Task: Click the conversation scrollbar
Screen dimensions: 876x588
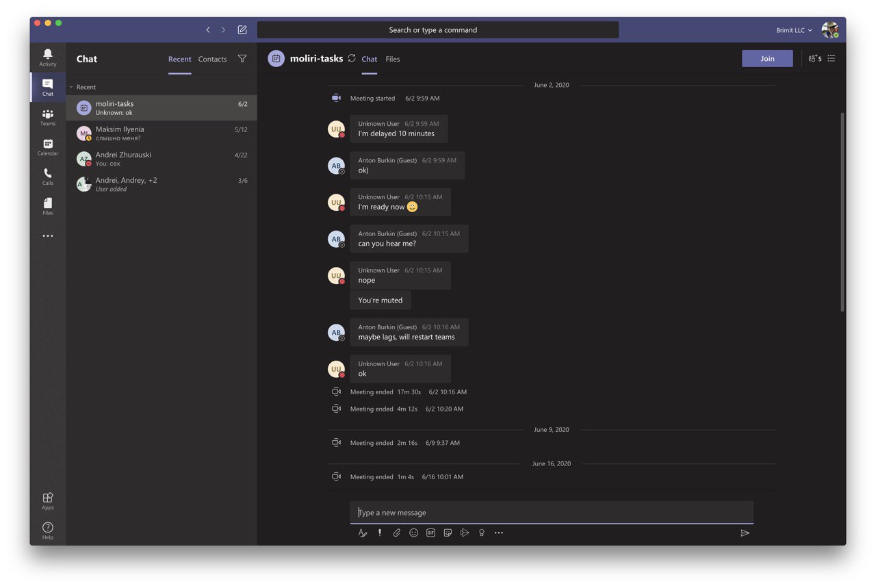Action: coord(842,212)
